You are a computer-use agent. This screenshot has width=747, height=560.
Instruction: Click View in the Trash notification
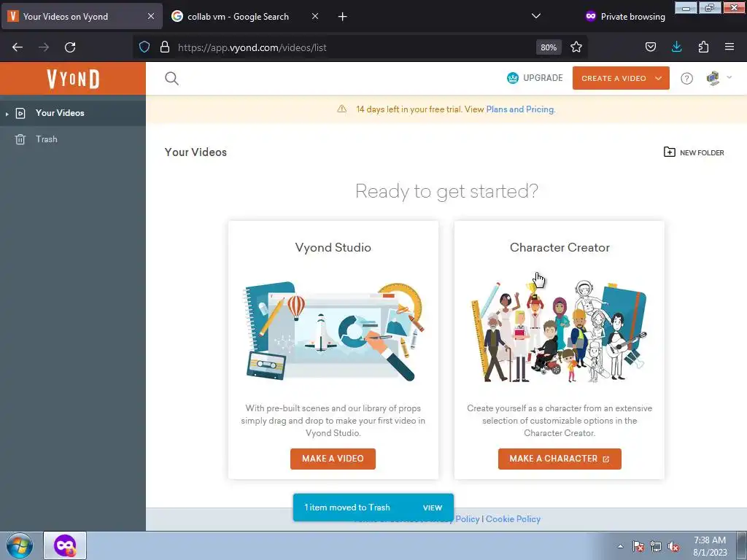433,507
